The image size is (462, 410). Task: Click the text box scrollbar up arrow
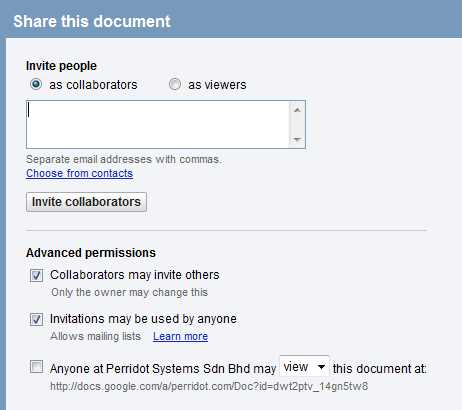coord(297,110)
